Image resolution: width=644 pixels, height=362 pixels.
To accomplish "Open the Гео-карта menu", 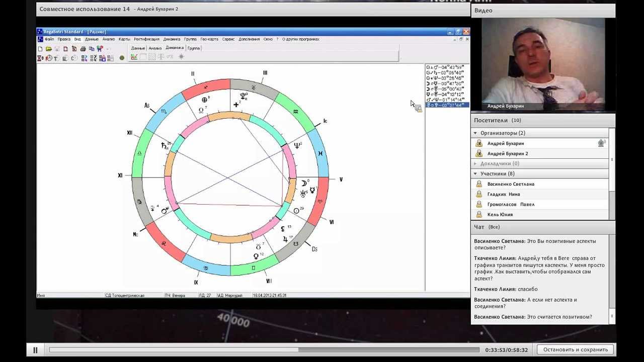I will pyautogui.click(x=209, y=39).
